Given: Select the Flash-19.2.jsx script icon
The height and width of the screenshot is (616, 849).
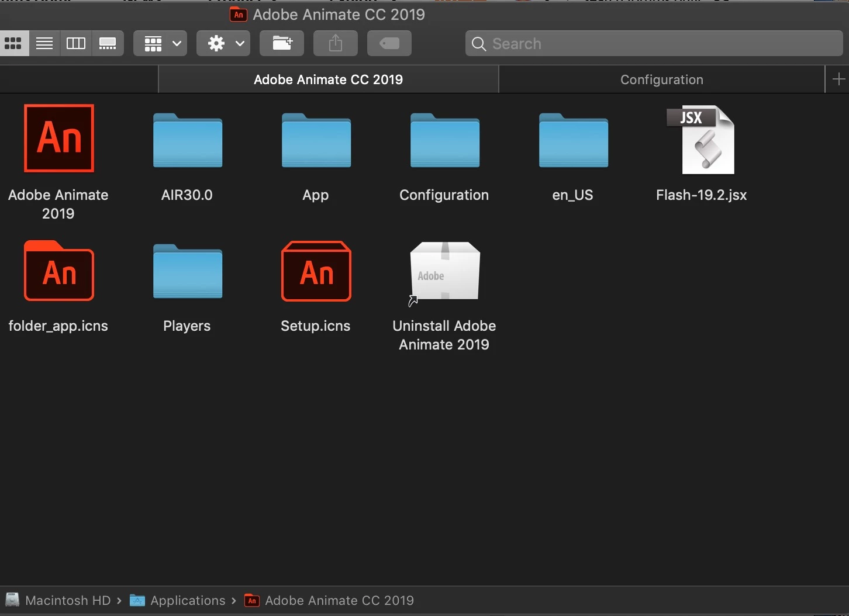Looking at the screenshot, I should click(x=701, y=140).
